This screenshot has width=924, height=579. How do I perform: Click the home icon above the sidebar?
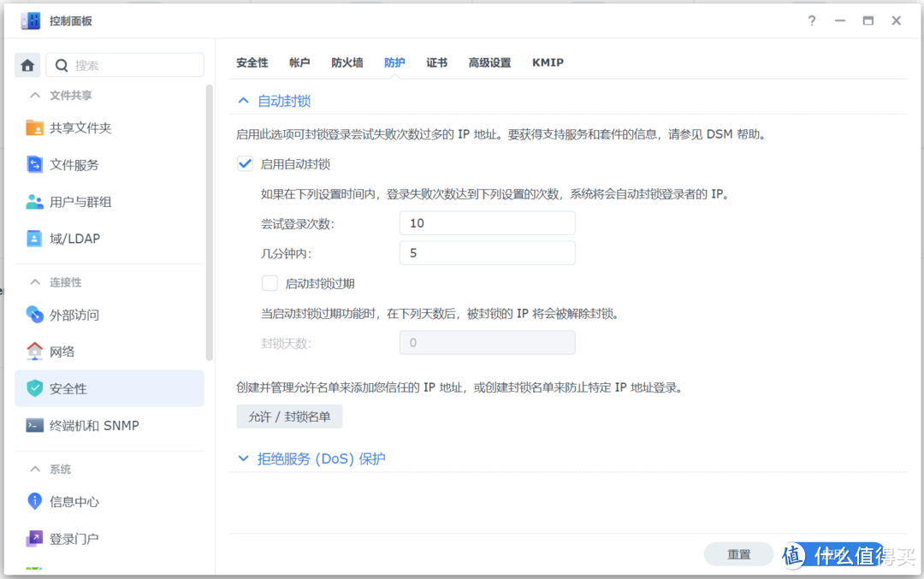click(x=27, y=64)
